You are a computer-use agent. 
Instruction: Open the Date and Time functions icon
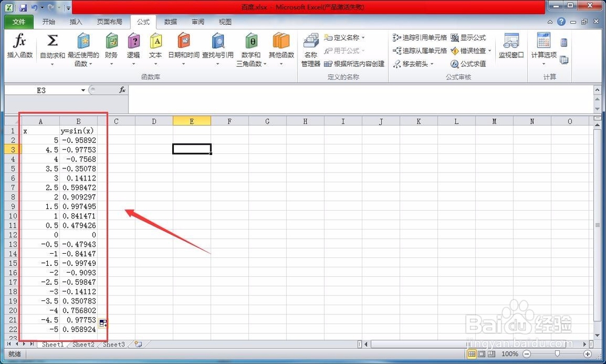(x=184, y=41)
